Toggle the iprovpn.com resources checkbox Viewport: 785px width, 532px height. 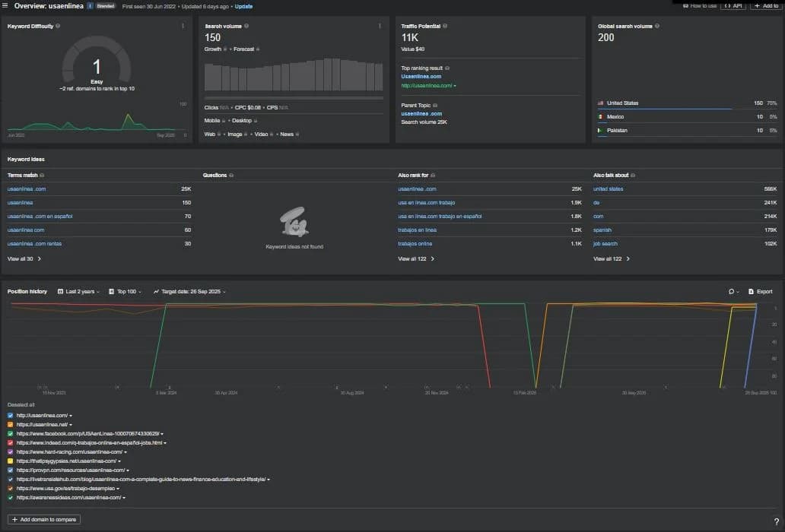tap(11, 470)
